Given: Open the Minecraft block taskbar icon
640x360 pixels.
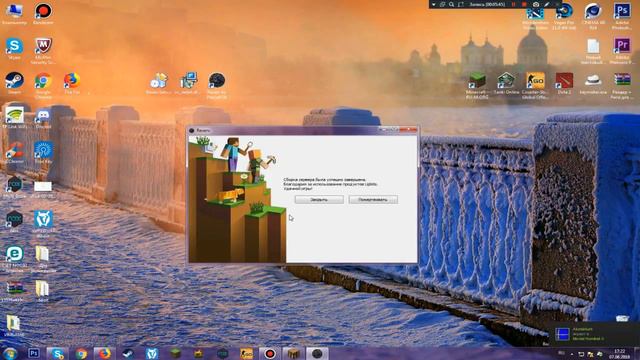Looking at the screenshot, I should 176,353.
